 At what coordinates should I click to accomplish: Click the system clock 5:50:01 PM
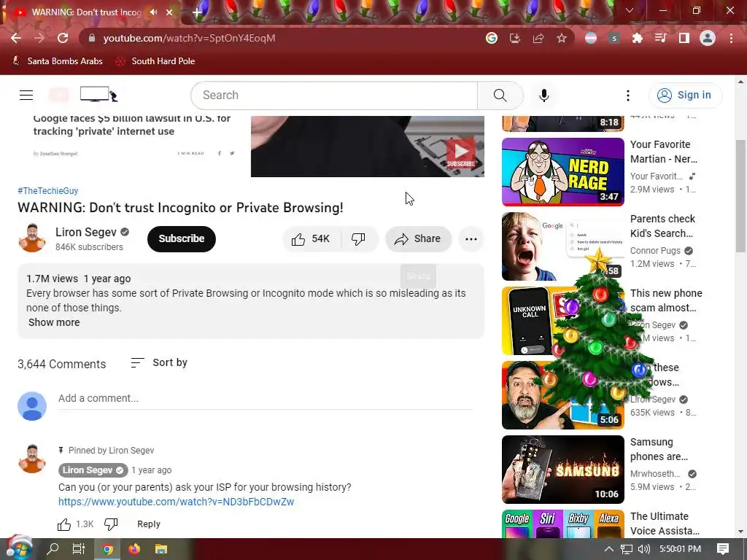pos(681,549)
